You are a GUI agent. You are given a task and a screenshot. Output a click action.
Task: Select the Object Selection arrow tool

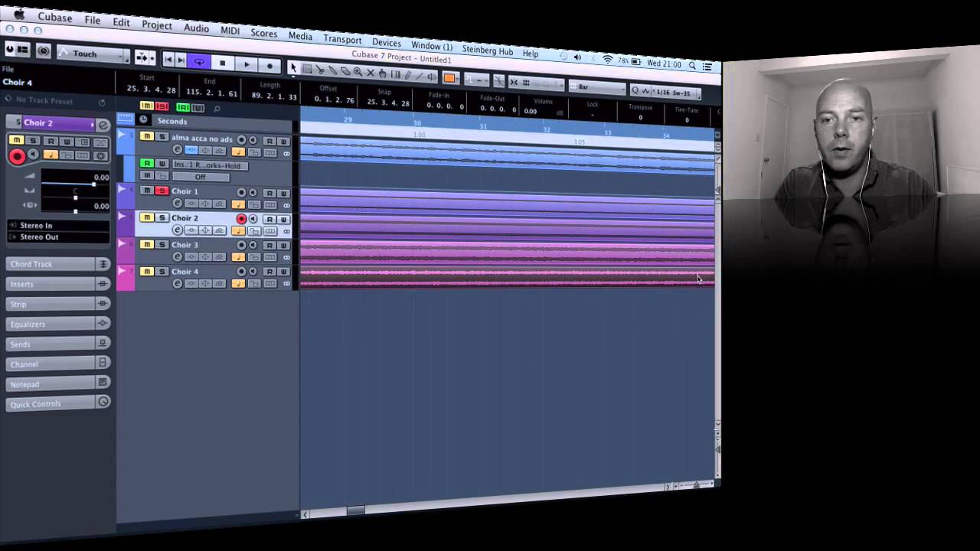294,67
